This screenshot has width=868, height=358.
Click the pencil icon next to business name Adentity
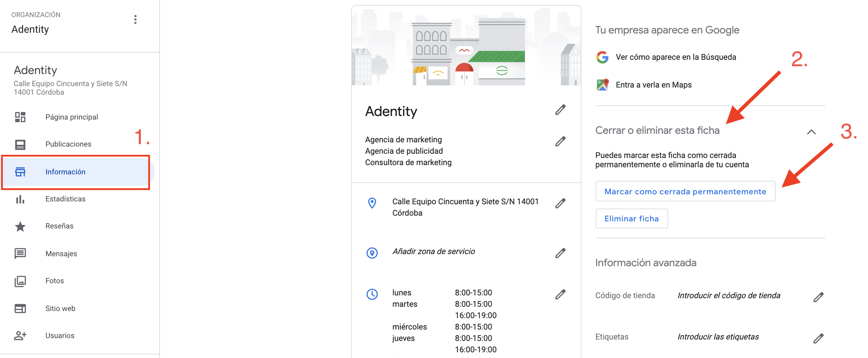(560, 110)
